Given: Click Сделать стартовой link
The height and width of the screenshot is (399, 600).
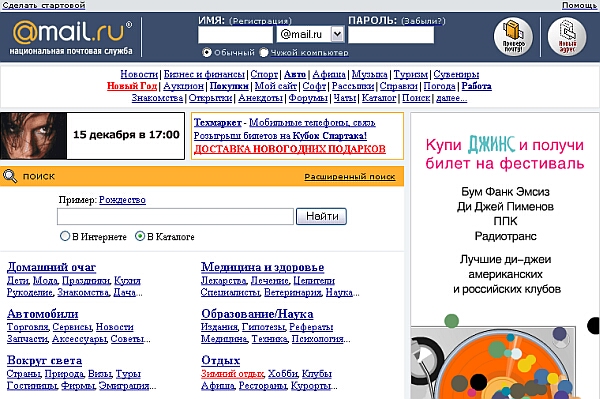Looking at the screenshot, I should 43,5.
